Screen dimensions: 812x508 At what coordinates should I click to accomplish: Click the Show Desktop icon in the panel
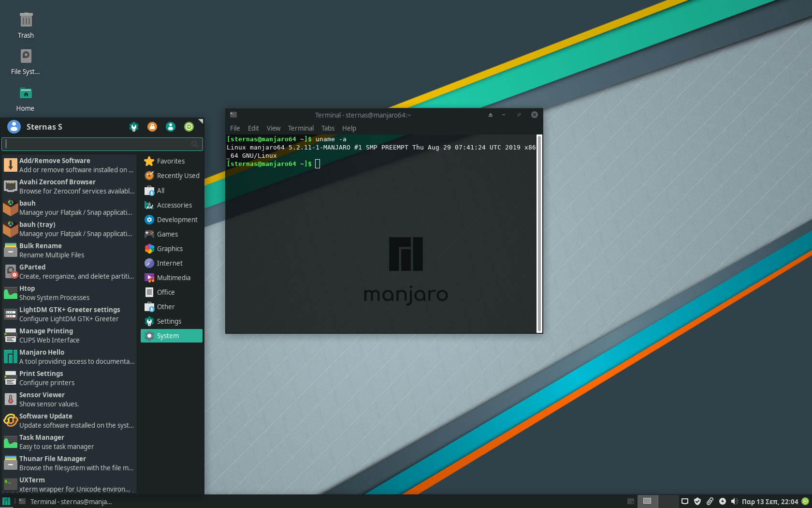(630, 501)
